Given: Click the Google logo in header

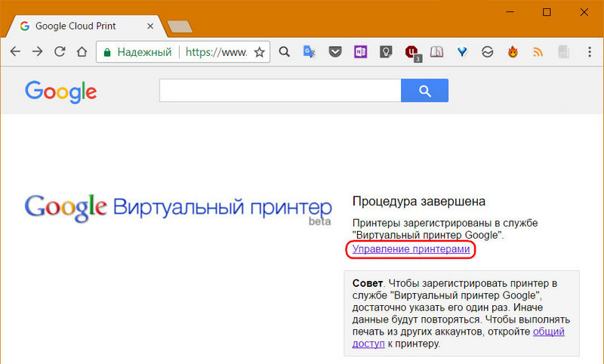Looking at the screenshot, I should click(x=61, y=91).
